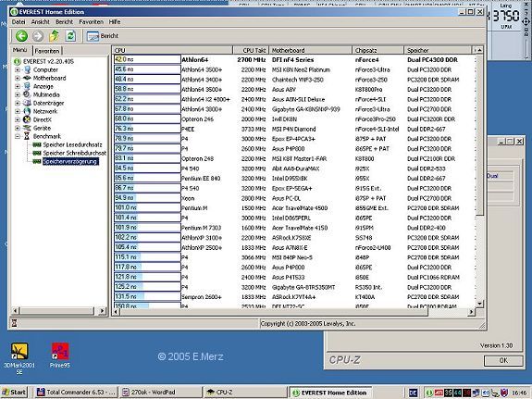The width and height of the screenshot is (532, 399).
Task: Sort by the Speicher column header
Action: coord(438,50)
